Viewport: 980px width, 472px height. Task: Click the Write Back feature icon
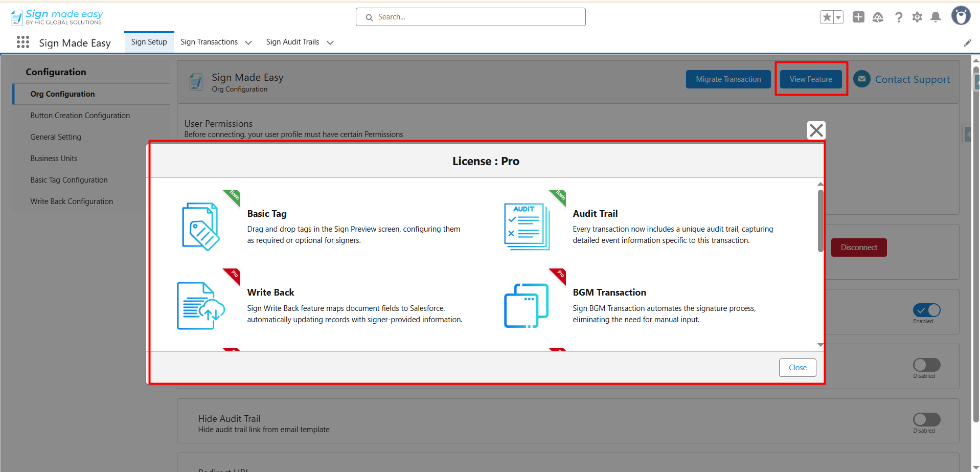pos(201,305)
